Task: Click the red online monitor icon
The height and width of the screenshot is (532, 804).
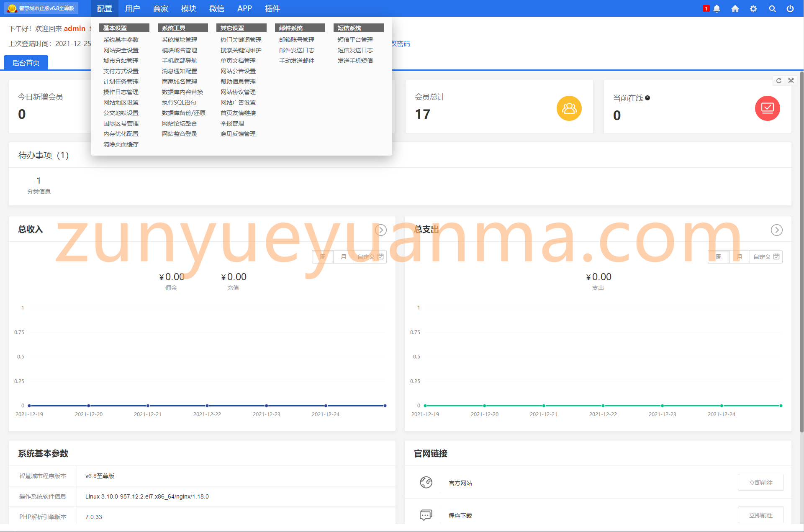Action: [x=767, y=108]
